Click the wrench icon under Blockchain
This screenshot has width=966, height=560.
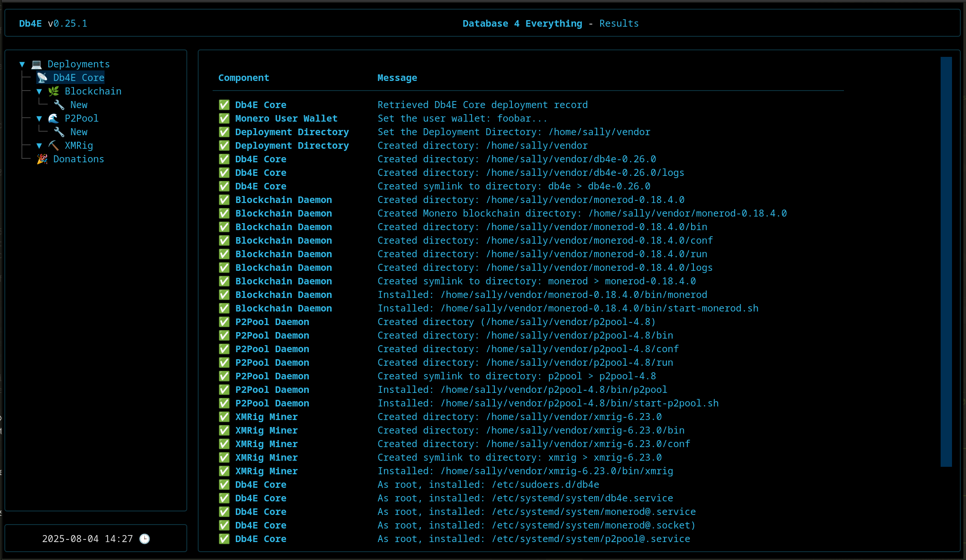[59, 105]
